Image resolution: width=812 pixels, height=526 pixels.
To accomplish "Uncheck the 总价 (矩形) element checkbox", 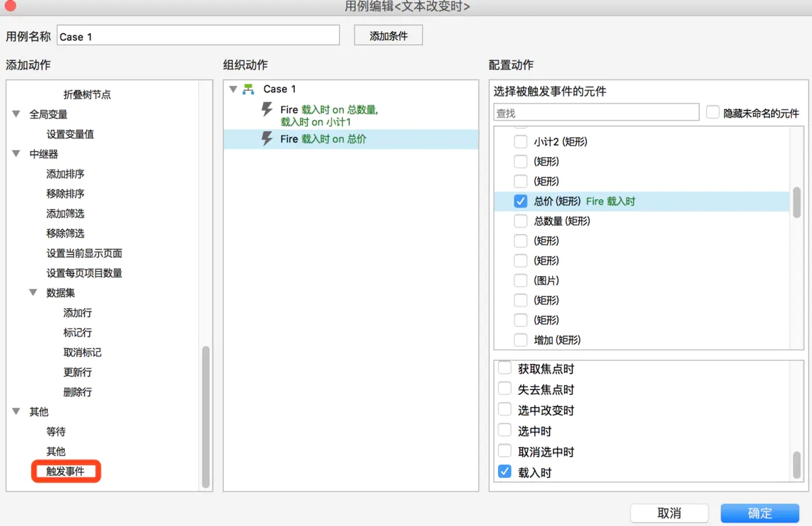I will 520,200.
